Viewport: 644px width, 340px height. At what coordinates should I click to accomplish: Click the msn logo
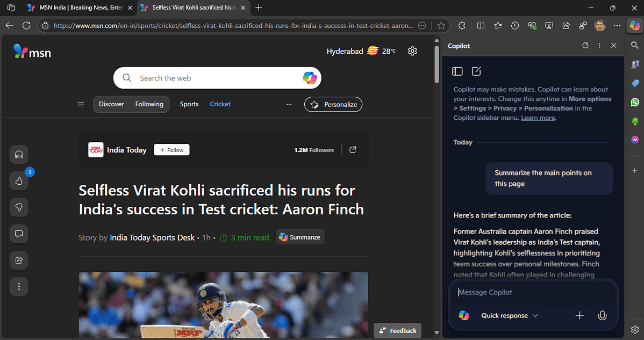[x=32, y=51]
